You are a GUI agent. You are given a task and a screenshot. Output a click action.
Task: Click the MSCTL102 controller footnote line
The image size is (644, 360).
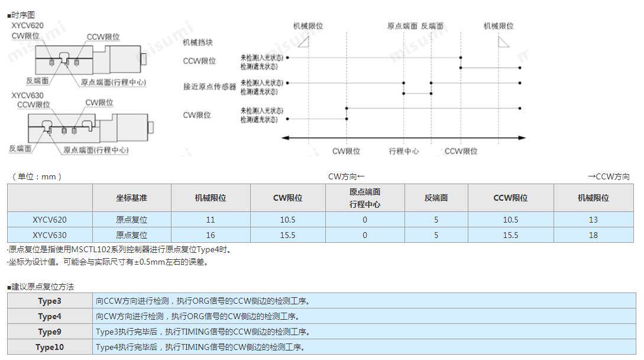point(119,249)
